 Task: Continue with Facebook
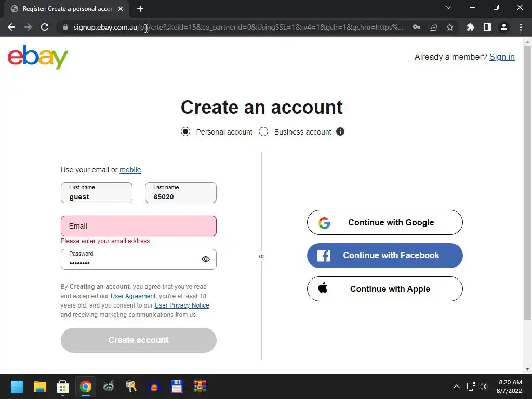coord(385,256)
